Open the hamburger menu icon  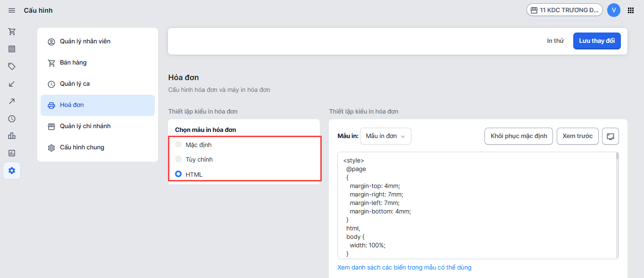pyautogui.click(x=12, y=10)
